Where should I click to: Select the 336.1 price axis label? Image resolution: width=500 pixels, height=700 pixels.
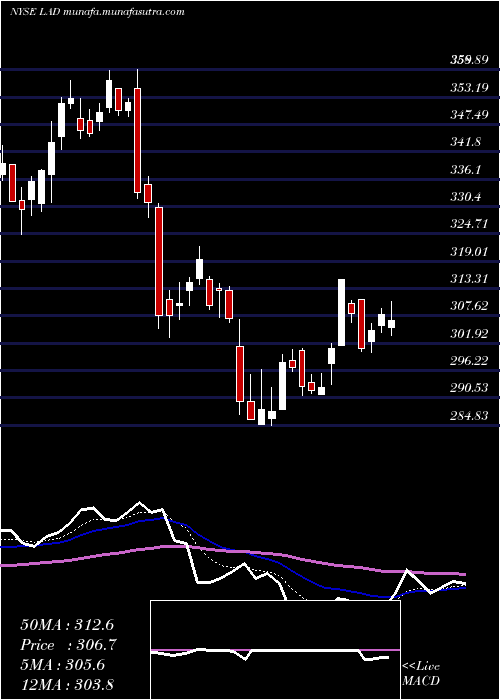465,170
